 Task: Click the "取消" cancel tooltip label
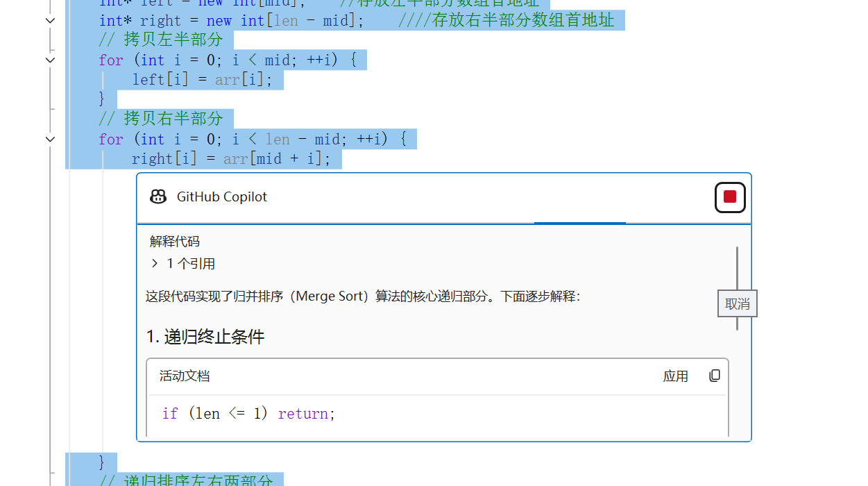[x=737, y=304]
